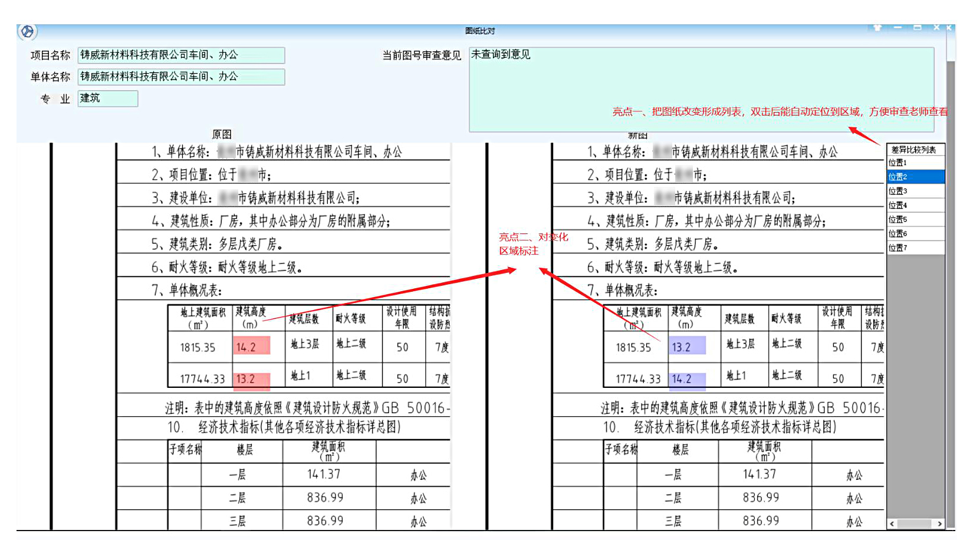Image resolution: width=973 pixels, height=560 pixels.
Task: Select 位置1 in the difference list
Action: (x=915, y=163)
